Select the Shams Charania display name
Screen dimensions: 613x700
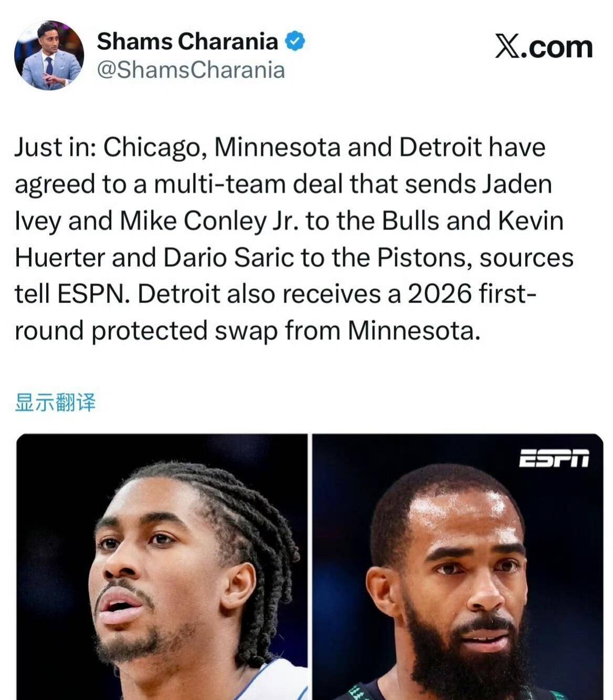[187, 41]
